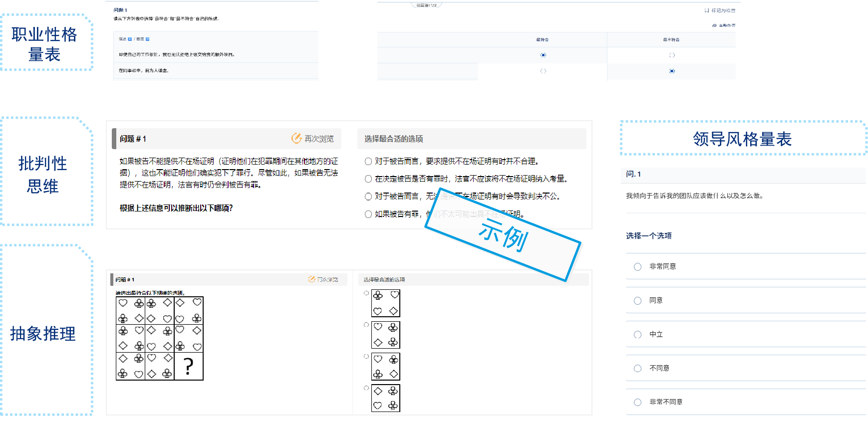The image size is (868, 421).
Task: Click the 标记为检查 link
Action: pos(723,10)
